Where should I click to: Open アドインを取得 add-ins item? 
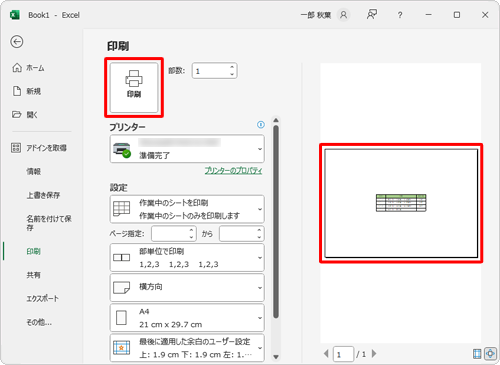39,148
